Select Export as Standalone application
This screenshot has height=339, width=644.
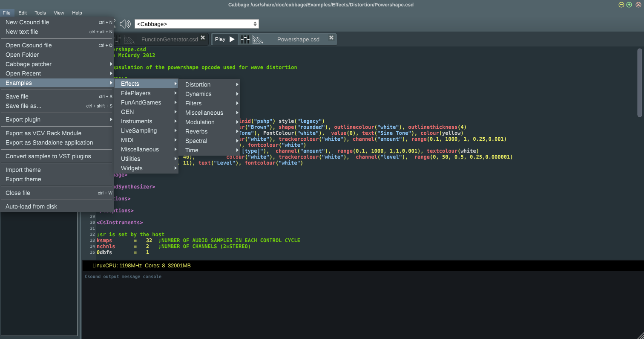pyautogui.click(x=49, y=142)
